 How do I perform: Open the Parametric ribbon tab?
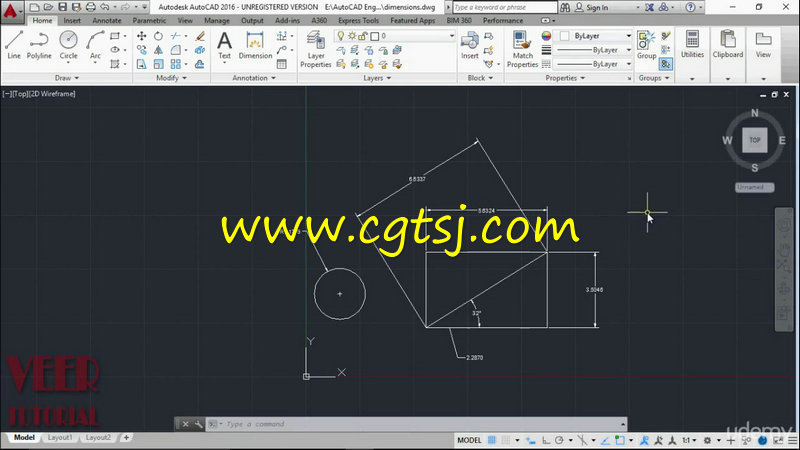click(149, 20)
